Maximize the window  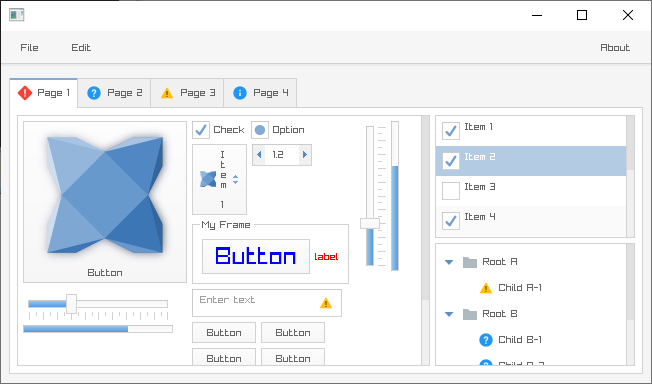(582, 15)
